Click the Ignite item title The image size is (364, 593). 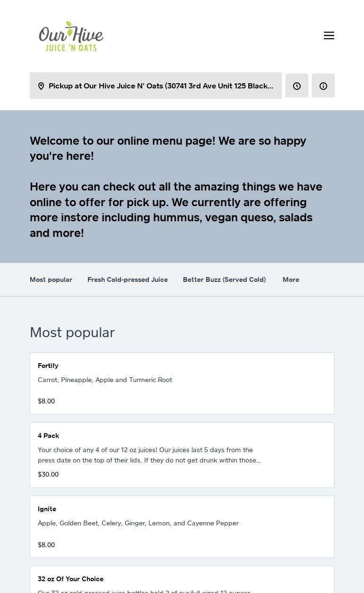[x=47, y=509]
